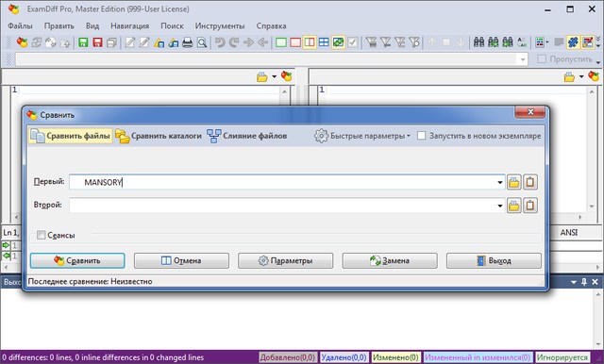
Task: Click the blue grid layout icon
Action: (x=324, y=41)
